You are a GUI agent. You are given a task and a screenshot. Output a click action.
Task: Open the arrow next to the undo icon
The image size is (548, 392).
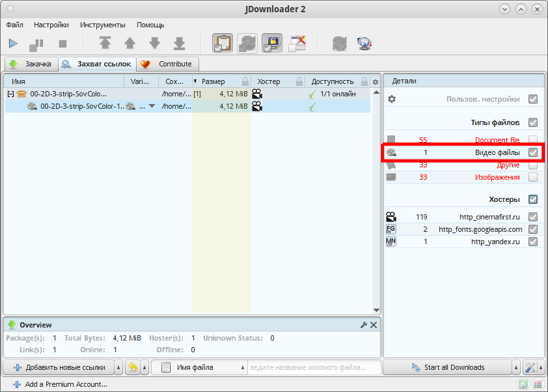click(x=144, y=367)
